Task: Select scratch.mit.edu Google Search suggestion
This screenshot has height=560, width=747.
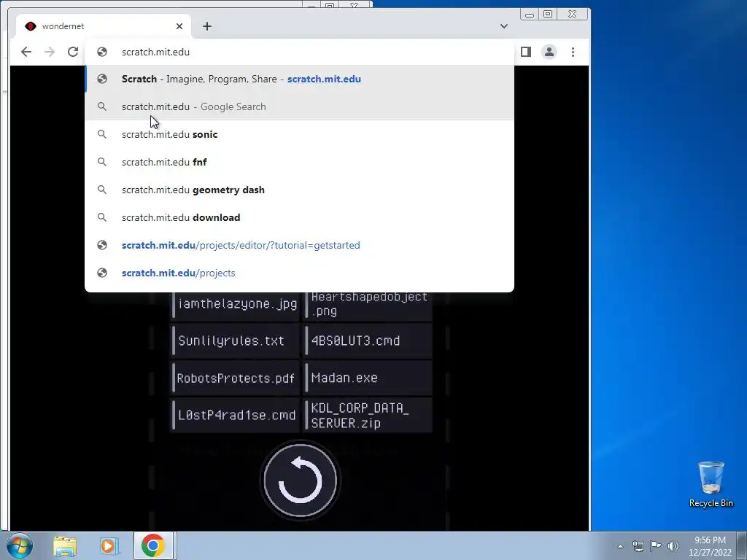Action: point(299,106)
